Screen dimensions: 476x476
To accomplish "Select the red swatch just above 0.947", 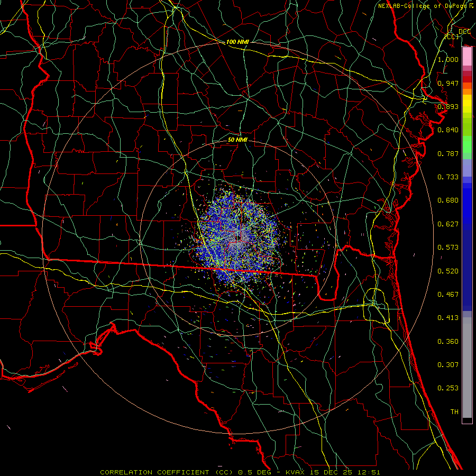I will (467, 79).
